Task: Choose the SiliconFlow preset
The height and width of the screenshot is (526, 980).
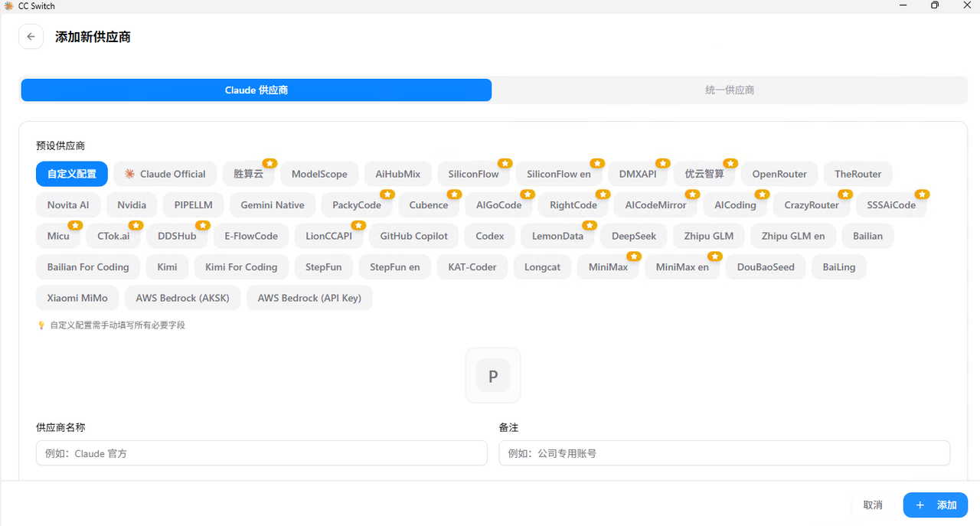Action: coord(474,174)
